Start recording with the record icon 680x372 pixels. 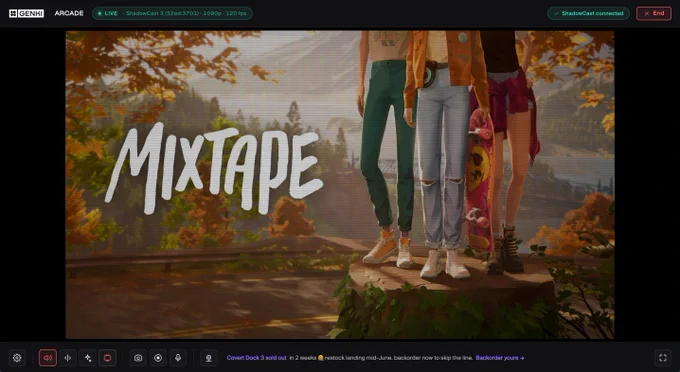(x=158, y=358)
